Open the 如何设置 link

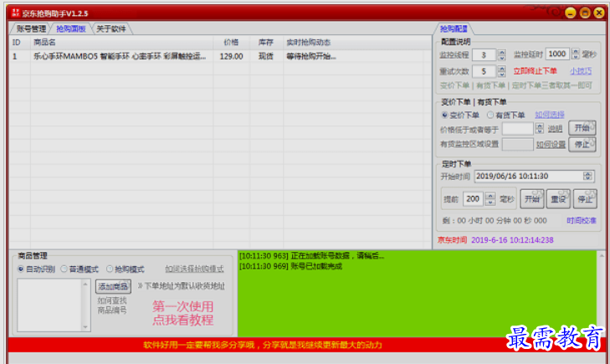(551, 144)
